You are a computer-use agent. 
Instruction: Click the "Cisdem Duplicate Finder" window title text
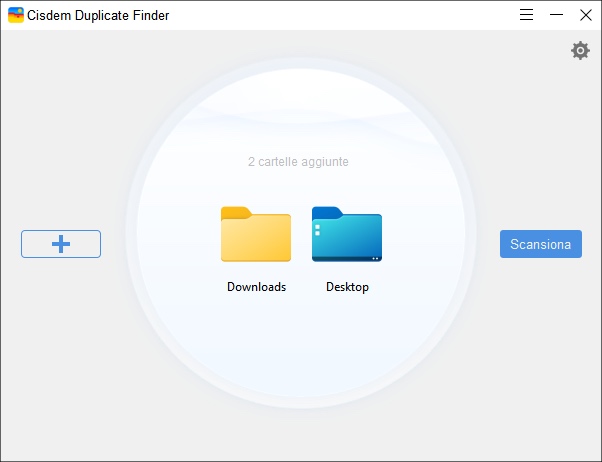[95, 15]
